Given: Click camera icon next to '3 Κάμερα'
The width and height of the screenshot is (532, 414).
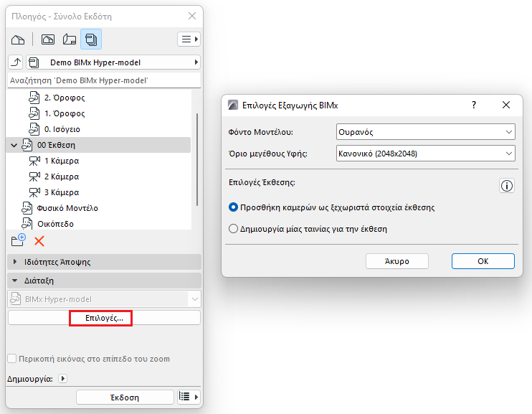Looking at the screenshot, I should point(34,192).
